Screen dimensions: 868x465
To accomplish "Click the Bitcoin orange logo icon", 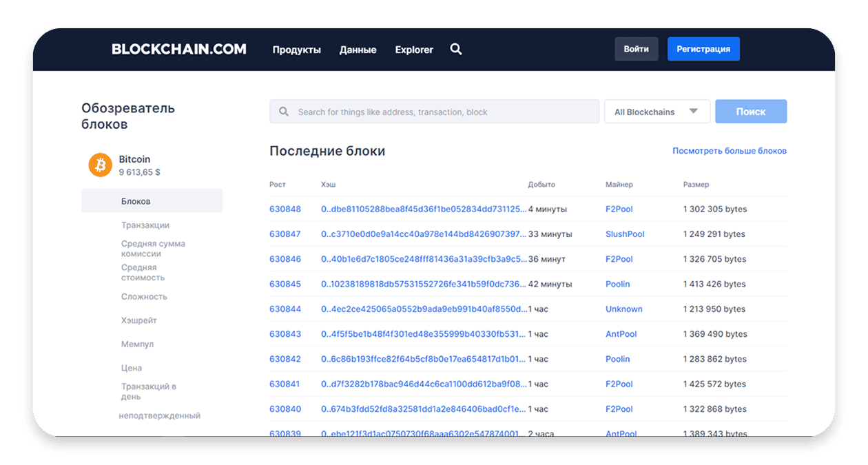I will point(101,165).
